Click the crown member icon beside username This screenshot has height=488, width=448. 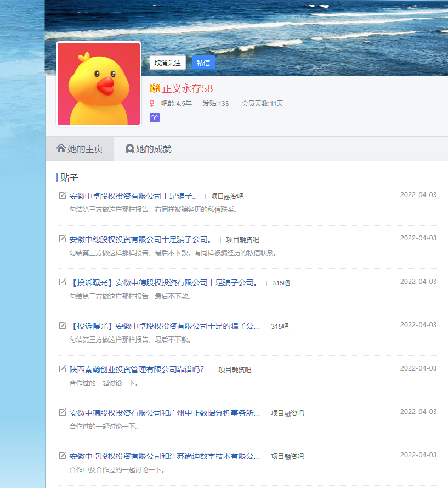click(x=155, y=88)
